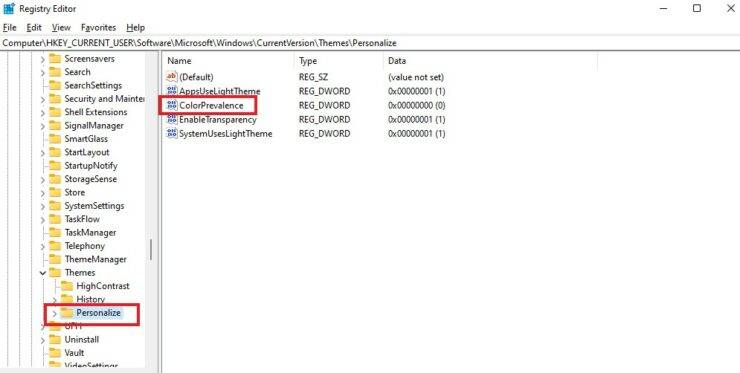The height and width of the screenshot is (373, 740).
Task: Select the Store folder icon
Action: click(x=55, y=193)
